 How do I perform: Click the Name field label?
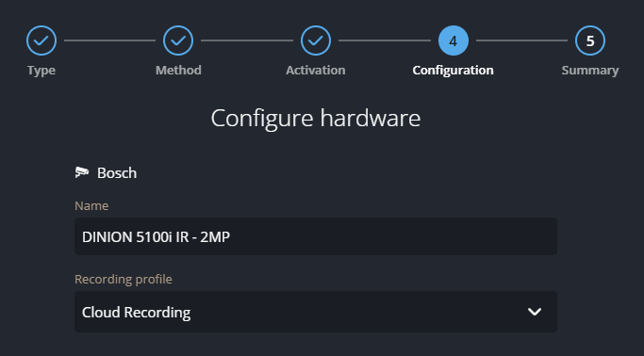[x=91, y=205]
